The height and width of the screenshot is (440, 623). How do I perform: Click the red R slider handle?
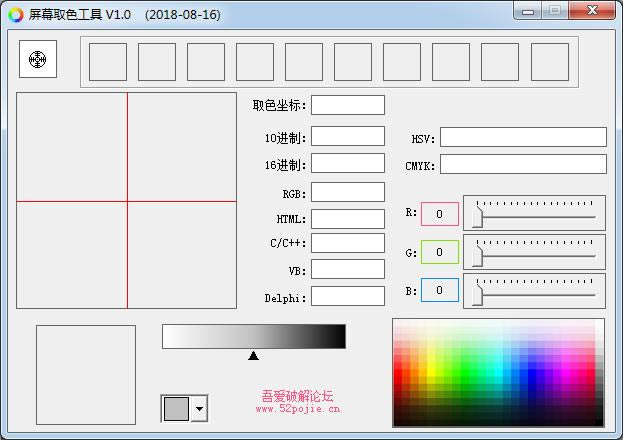(x=479, y=216)
